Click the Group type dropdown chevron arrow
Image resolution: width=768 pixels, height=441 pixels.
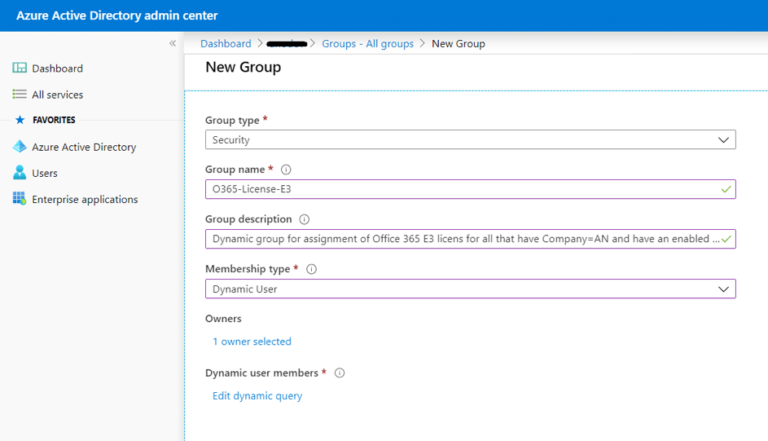tap(723, 140)
